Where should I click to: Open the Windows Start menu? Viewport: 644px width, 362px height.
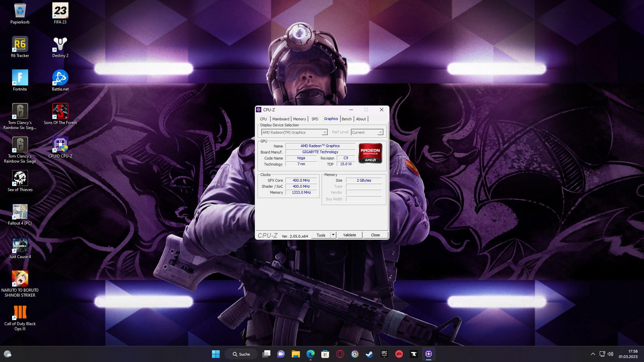(x=216, y=354)
